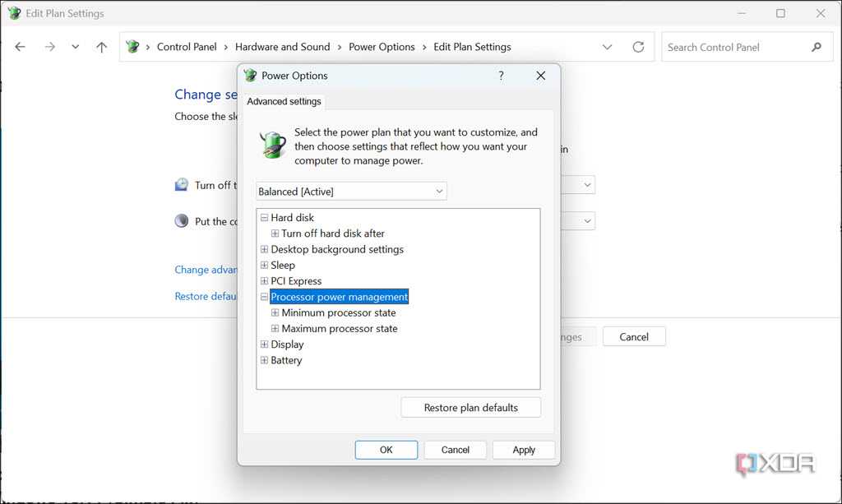Click the Change advanced settings link
This screenshot has width=842, height=504.
(x=206, y=270)
